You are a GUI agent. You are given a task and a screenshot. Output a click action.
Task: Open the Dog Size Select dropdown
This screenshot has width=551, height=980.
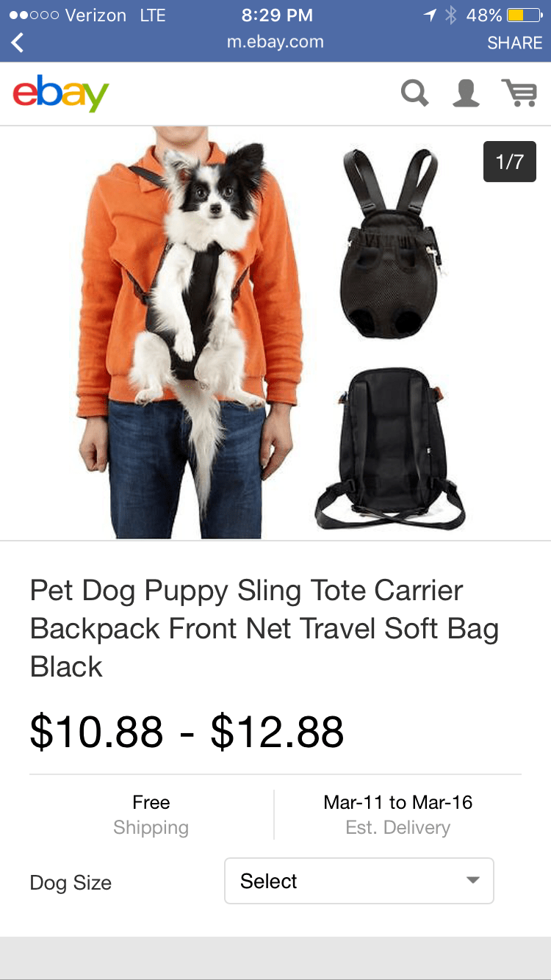coord(359,881)
